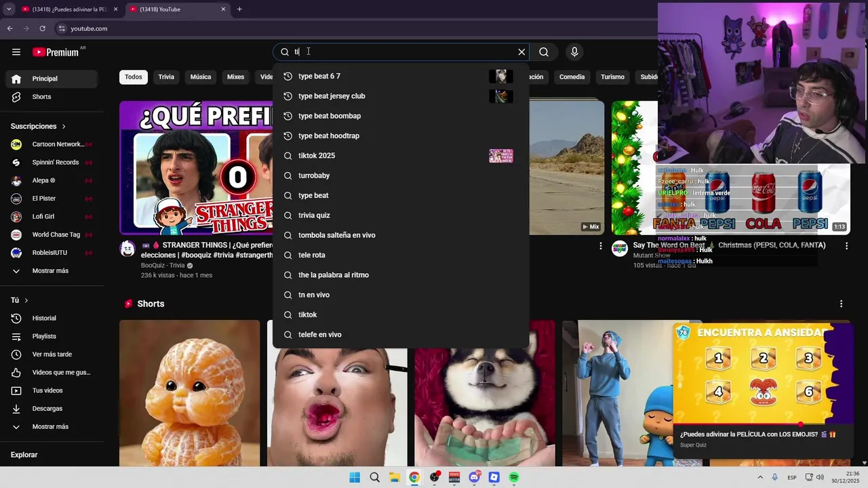Open the browser tab search dropdown arrow
Screen dimensions: 868x488
pyautogui.click(x=8, y=9)
